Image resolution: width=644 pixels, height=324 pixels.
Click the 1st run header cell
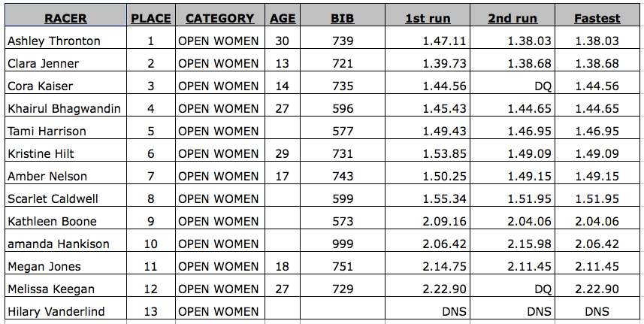[x=428, y=16]
